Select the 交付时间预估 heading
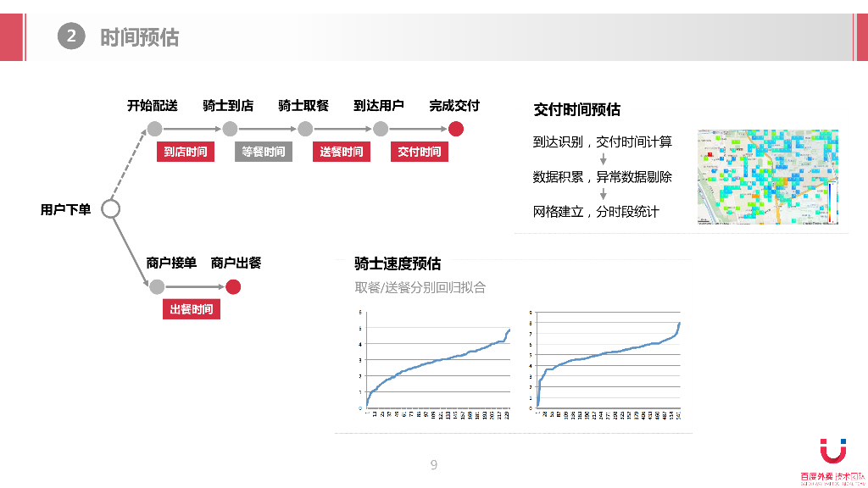 [x=576, y=109]
